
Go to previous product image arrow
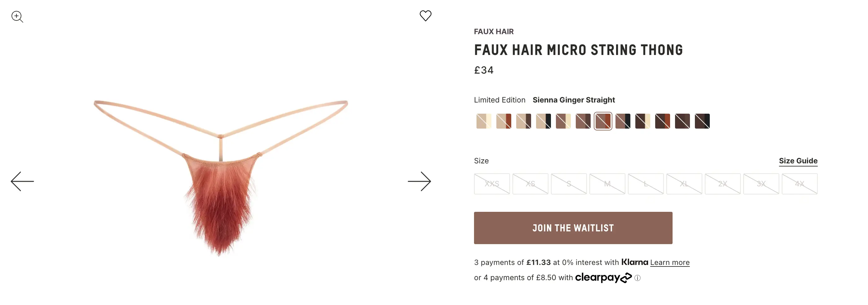click(x=22, y=181)
